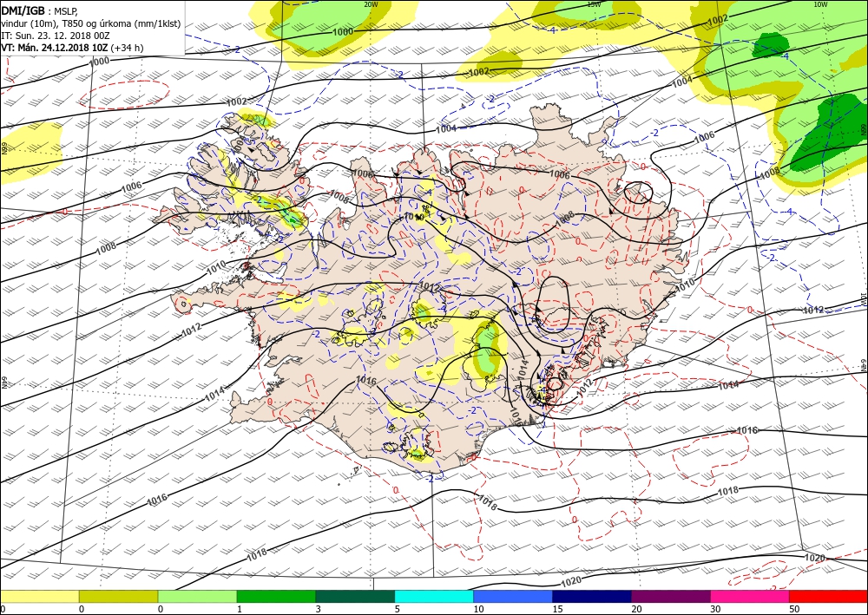Pick the cyan 5 mm legend swatch
Screen dimensions: 868x615
coord(434,596)
